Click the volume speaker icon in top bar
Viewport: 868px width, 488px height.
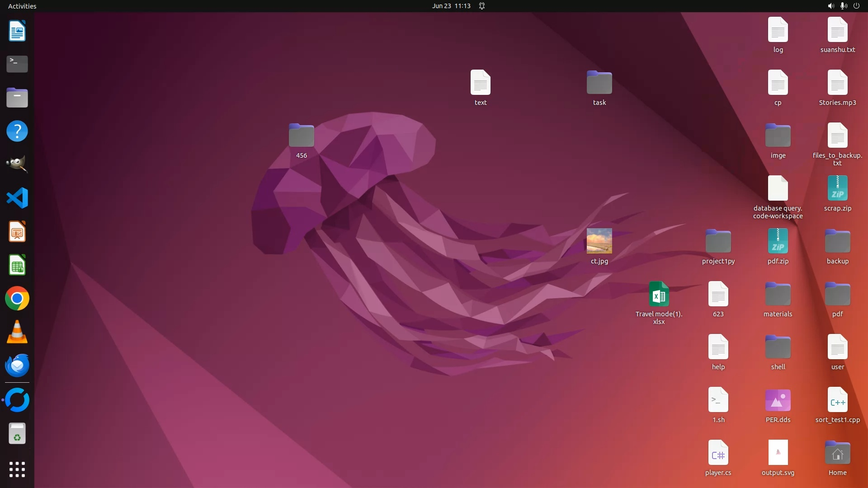[830, 6]
